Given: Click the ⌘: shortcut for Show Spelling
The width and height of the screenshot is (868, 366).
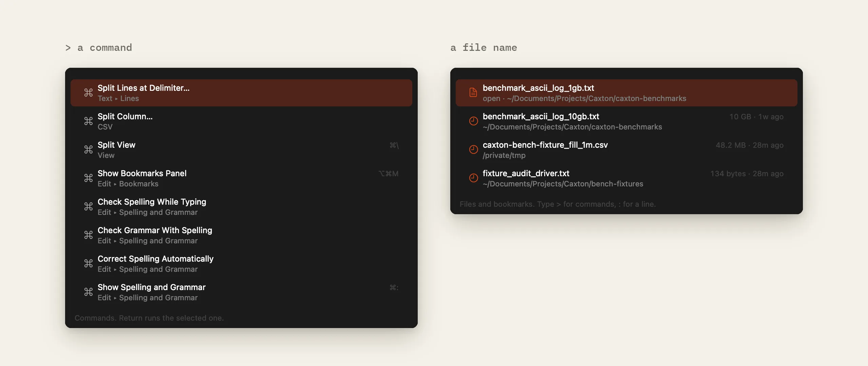Looking at the screenshot, I should tap(394, 287).
